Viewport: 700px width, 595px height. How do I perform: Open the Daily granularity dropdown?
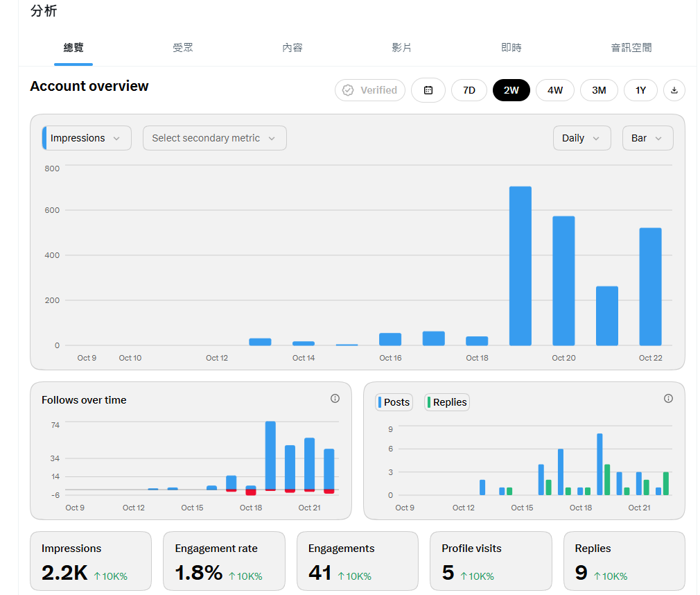point(581,138)
